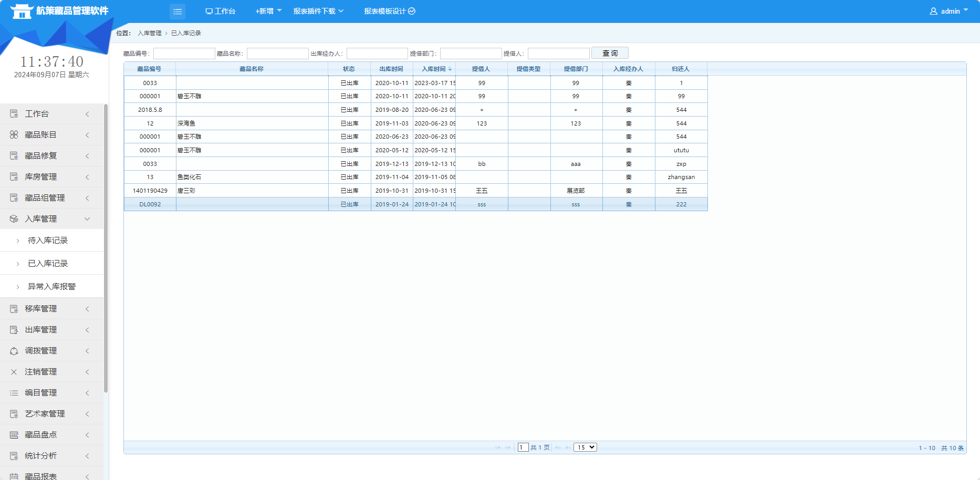
Task: Click the 查询 search button
Action: (610, 53)
